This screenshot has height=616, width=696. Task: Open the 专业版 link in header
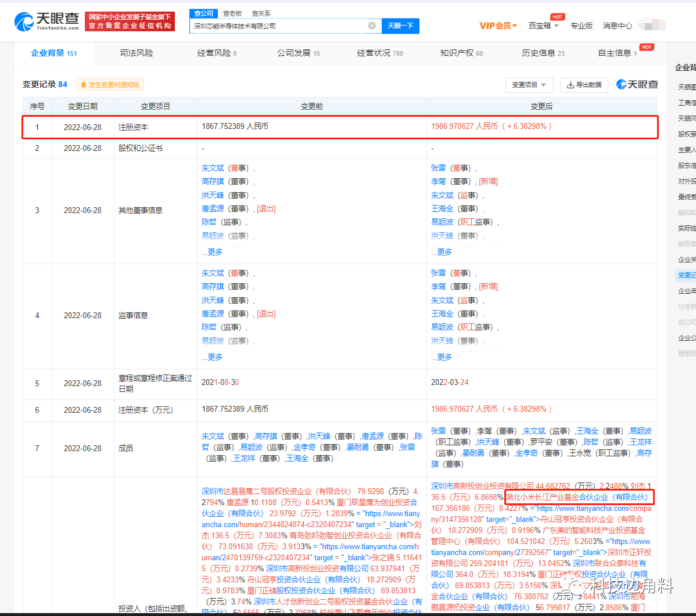tap(582, 26)
